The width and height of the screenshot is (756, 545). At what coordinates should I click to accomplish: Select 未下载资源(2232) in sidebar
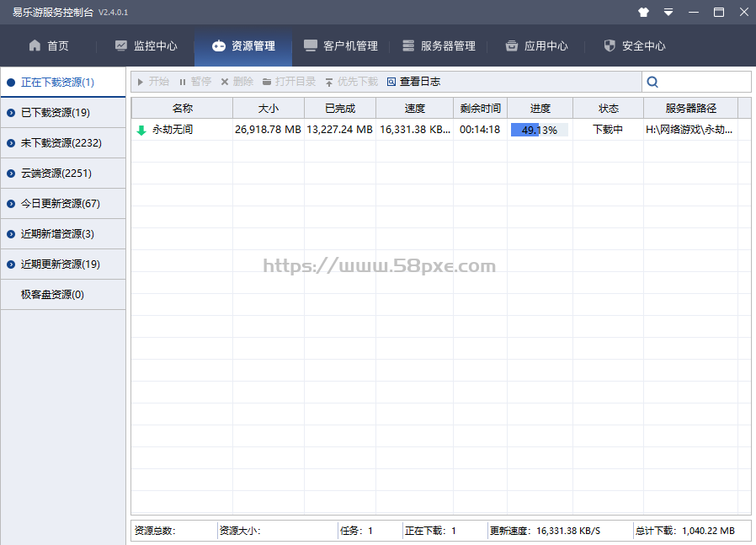pyautogui.click(x=63, y=142)
